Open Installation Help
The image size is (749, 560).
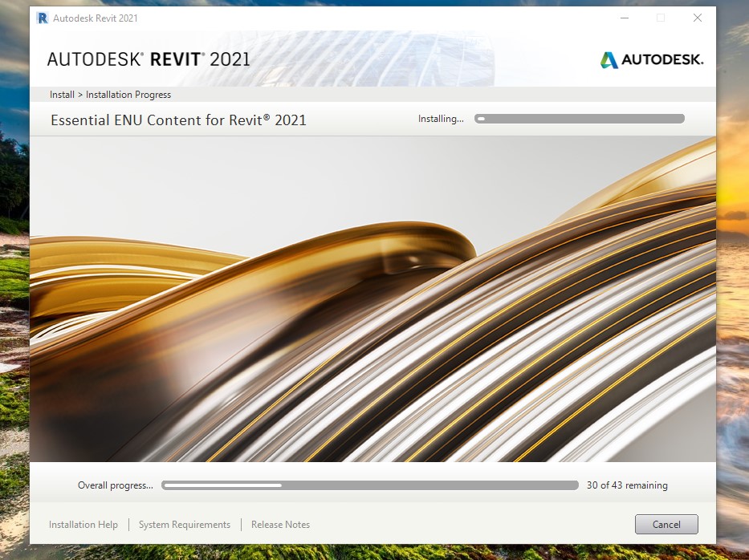83,524
